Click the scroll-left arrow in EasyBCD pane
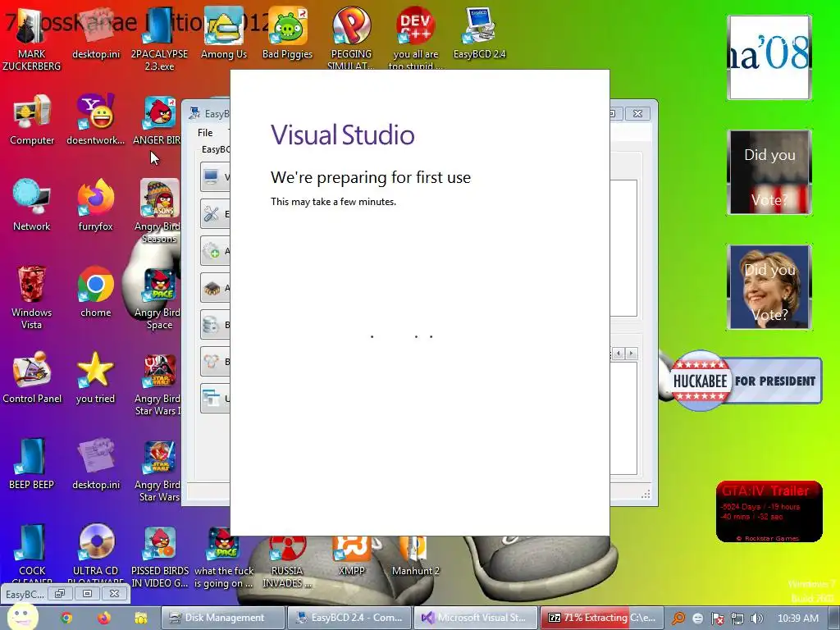Image resolution: width=840 pixels, height=630 pixels. click(x=619, y=354)
